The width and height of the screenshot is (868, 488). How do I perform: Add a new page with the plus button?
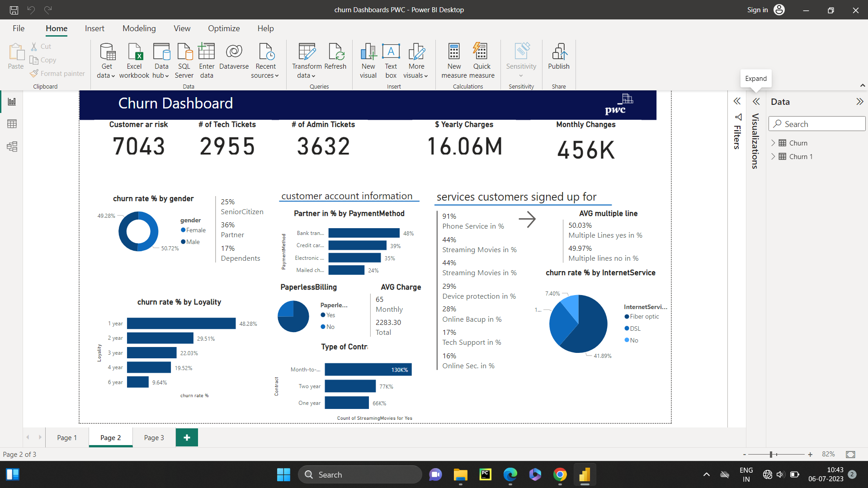187,437
